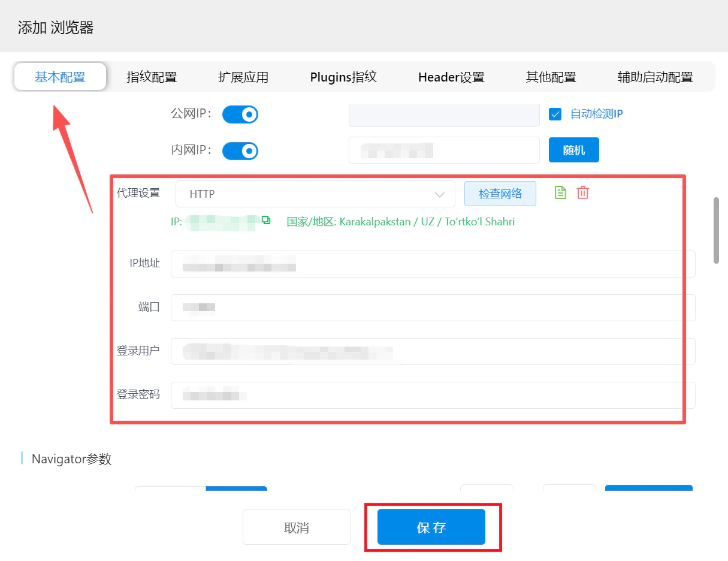Viewport: 728px width, 561px height.
Task: Switch to the 指纹配置 tab
Action: click(x=151, y=77)
